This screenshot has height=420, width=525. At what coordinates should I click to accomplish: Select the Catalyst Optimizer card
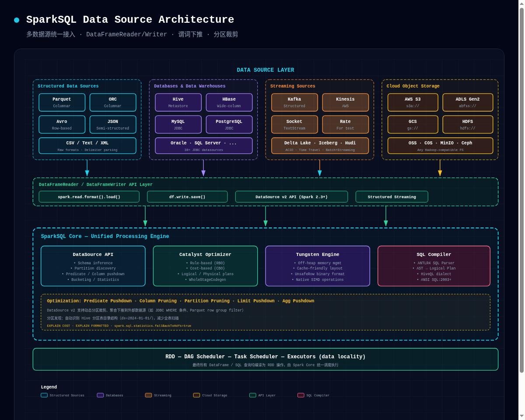click(205, 266)
